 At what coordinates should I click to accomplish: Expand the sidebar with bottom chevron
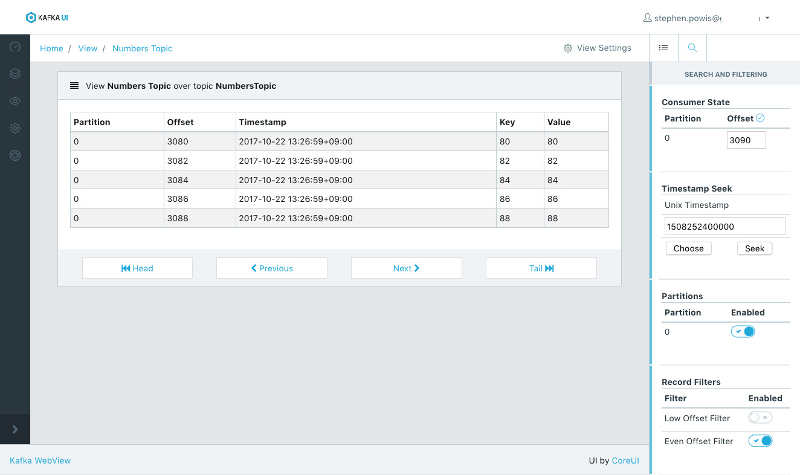(x=15, y=430)
